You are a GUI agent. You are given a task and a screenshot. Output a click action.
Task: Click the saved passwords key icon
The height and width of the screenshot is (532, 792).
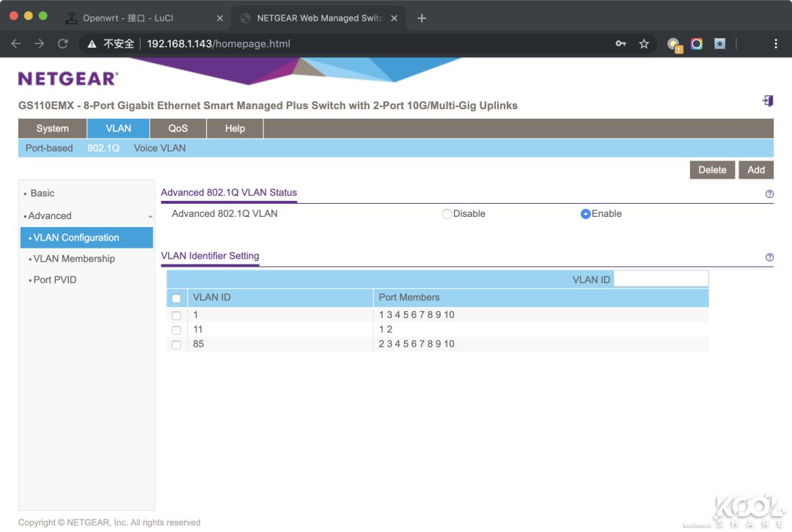(x=620, y=44)
